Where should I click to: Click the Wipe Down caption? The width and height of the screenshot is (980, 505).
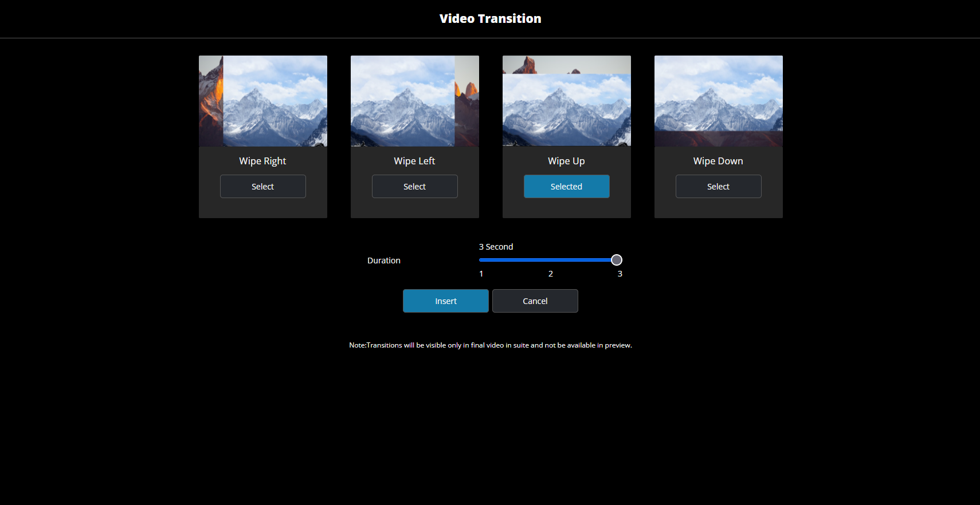click(718, 161)
